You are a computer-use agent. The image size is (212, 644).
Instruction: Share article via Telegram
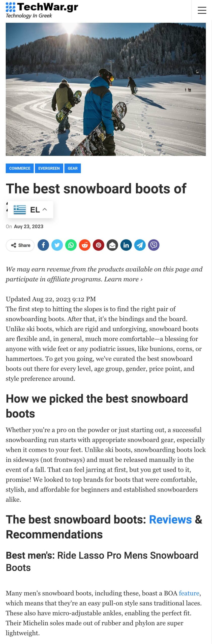click(x=140, y=245)
